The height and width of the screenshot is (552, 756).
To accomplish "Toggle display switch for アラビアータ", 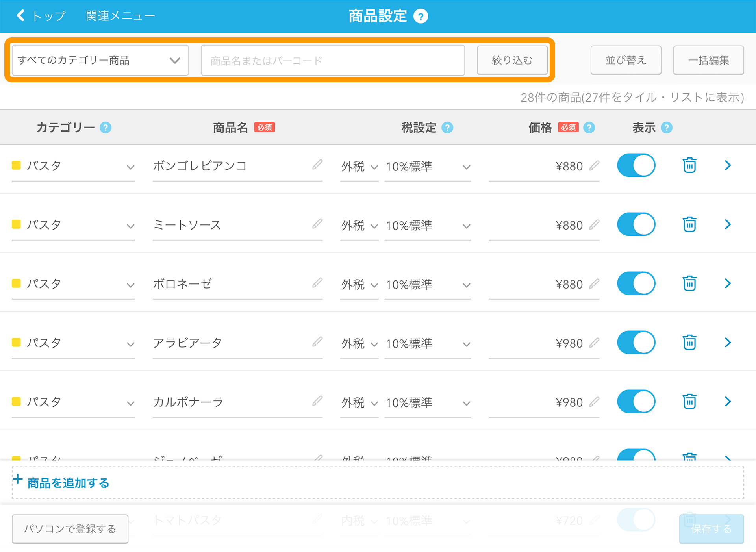I will tap(636, 342).
